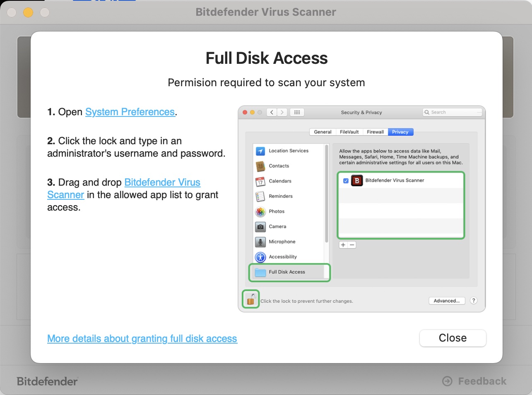The height and width of the screenshot is (395, 532).
Task: Select the General tab
Action: point(323,132)
